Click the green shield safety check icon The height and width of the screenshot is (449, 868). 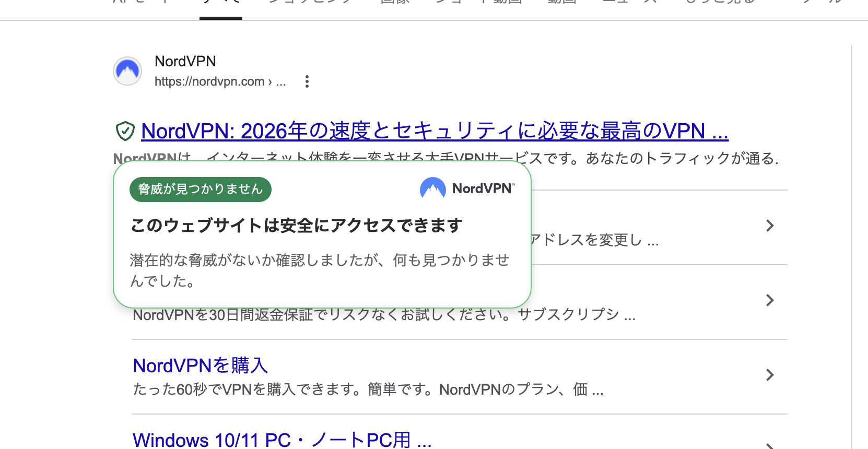[x=125, y=131]
